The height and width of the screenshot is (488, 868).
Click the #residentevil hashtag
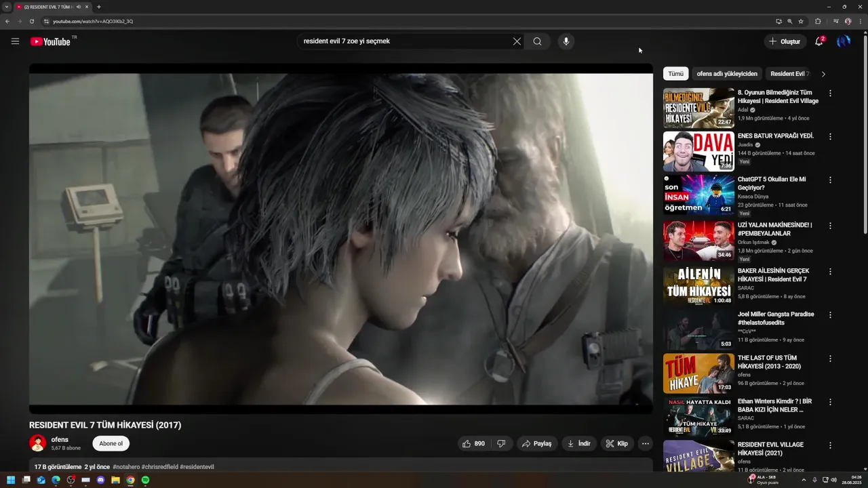[x=197, y=467]
